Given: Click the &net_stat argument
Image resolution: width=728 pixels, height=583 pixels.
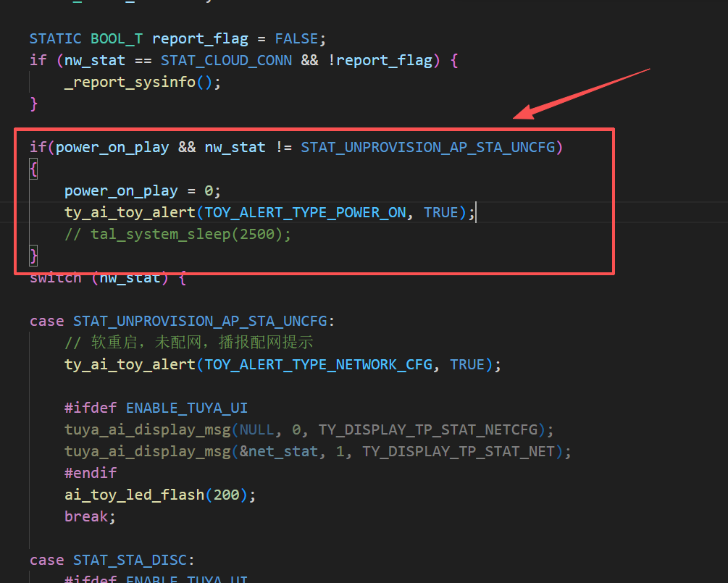Looking at the screenshot, I should tap(278, 451).
